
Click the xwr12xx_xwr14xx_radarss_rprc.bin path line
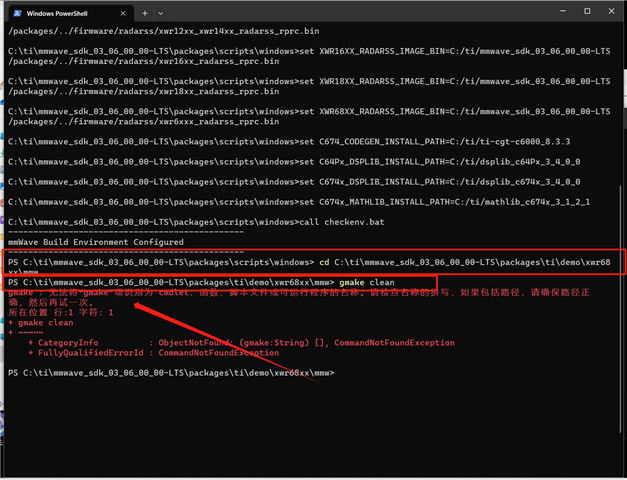pyautogui.click(x=164, y=31)
